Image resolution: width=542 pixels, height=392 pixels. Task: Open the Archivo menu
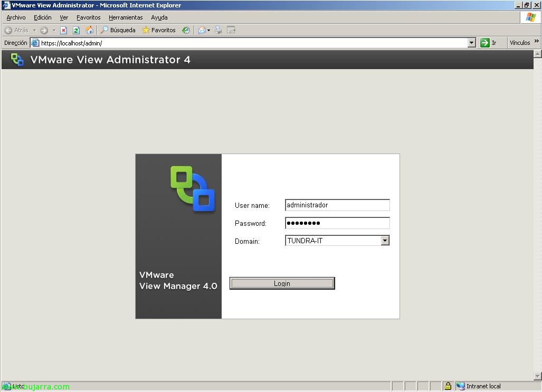tap(16, 17)
